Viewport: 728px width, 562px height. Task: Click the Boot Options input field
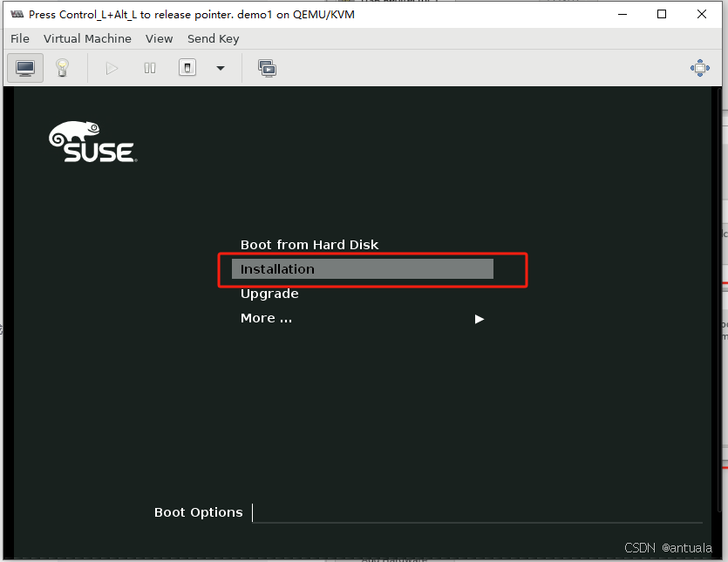(x=477, y=513)
